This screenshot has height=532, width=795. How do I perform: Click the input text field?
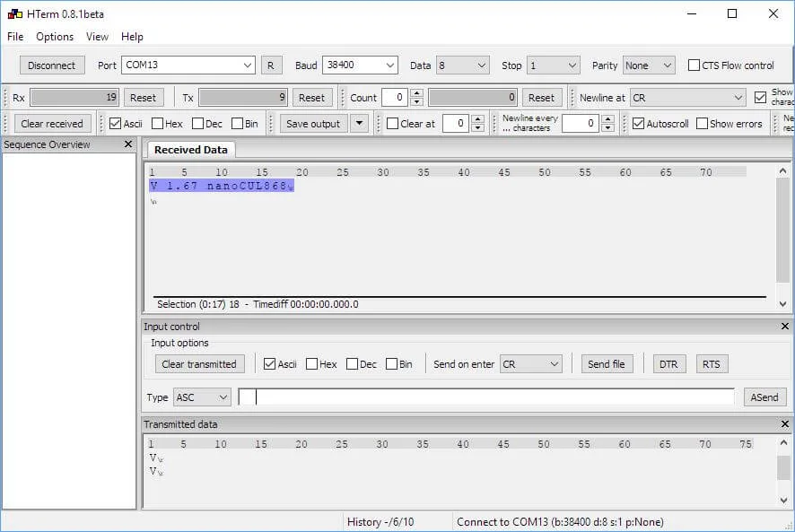[x=486, y=397]
